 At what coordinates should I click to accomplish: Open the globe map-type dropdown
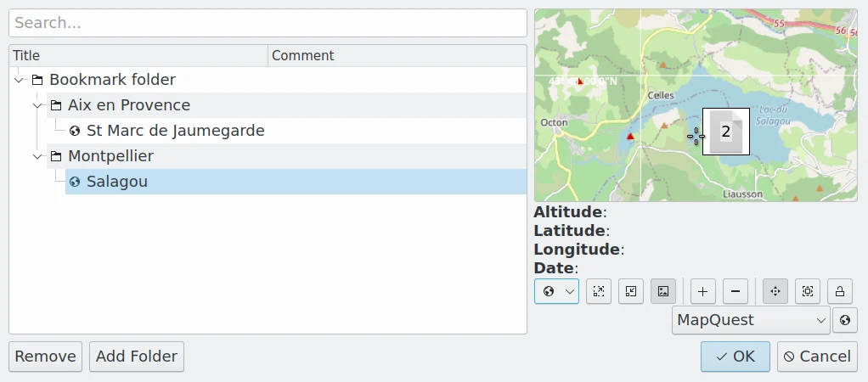[557, 291]
